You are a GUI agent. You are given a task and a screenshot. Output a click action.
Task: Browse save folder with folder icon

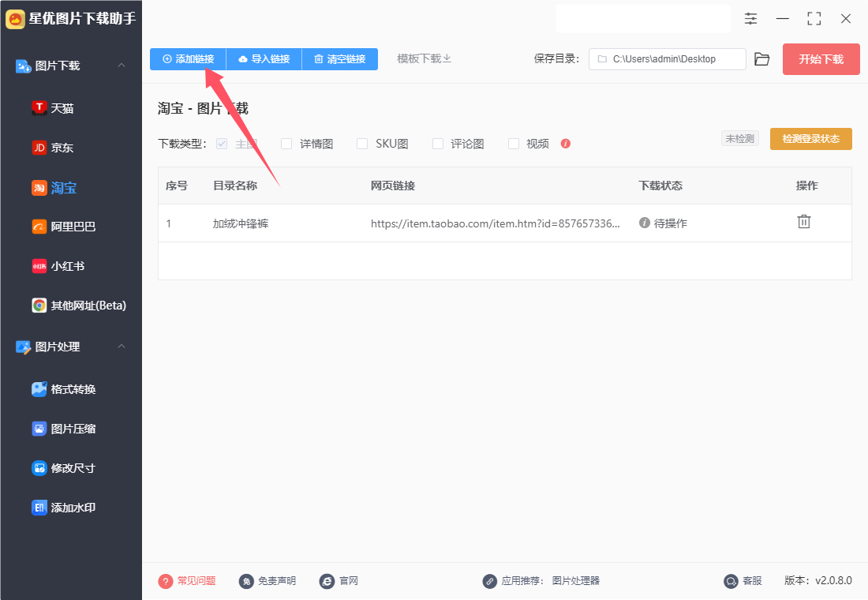[762, 59]
